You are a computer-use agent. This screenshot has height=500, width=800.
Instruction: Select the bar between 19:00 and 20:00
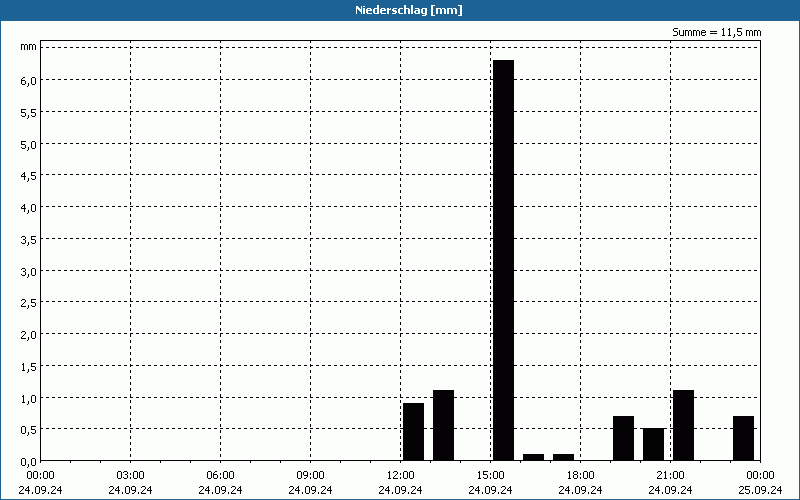tap(623, 438)
